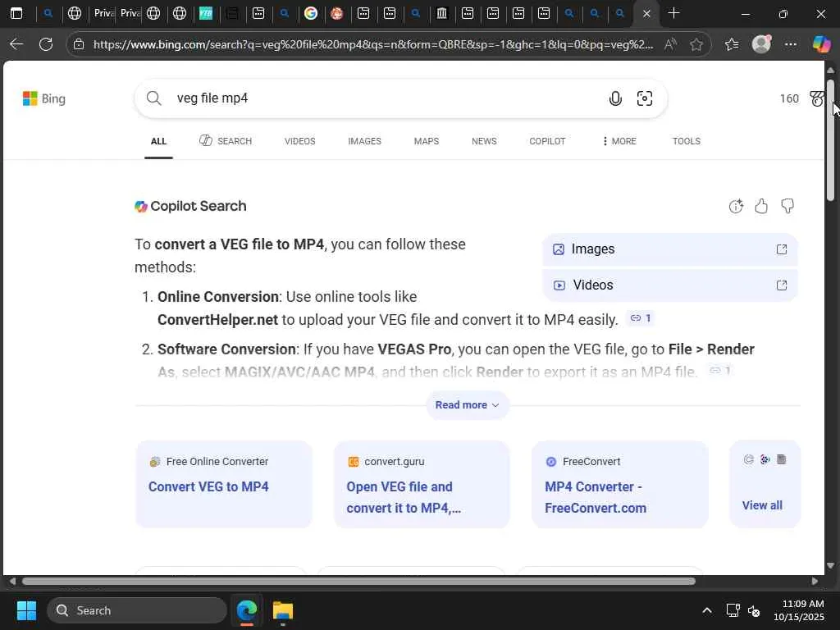
Task: View the 160 rewards points
Action: [789, 98]
